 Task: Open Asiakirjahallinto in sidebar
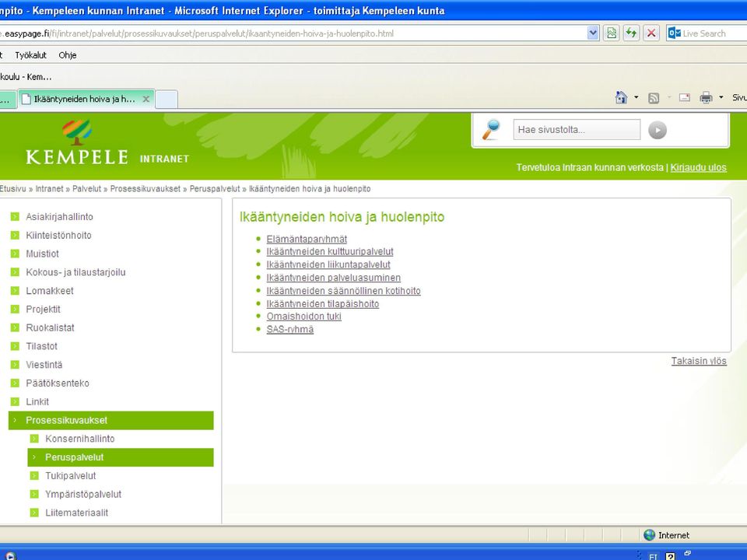click(60, 217)
